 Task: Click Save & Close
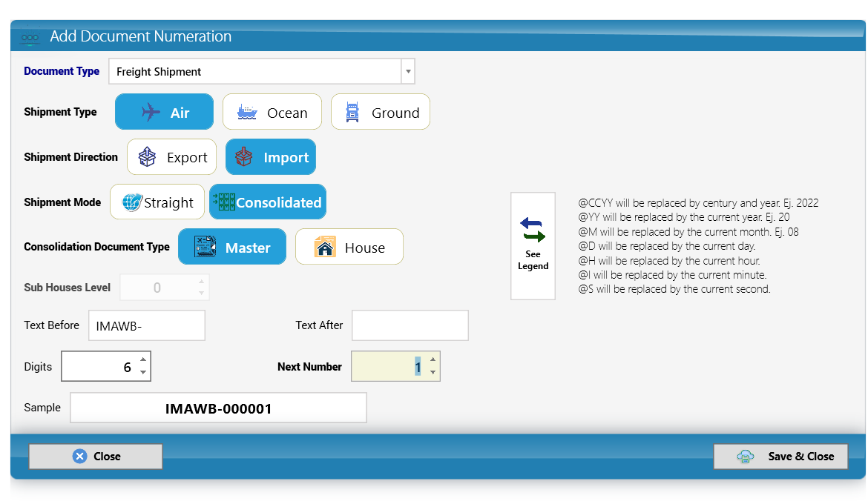[x=780, y=457]
